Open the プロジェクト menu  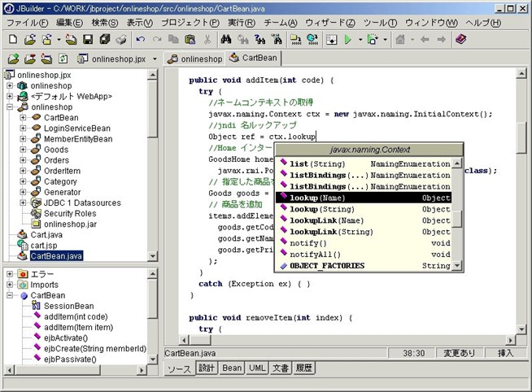(190, 22)
